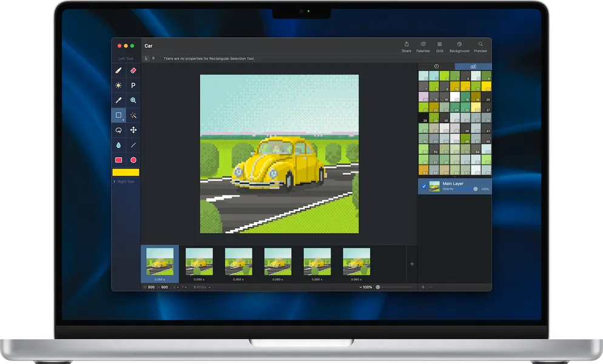Add a new animation frame
The image size is (603, 364).
[x=412, y=264]
